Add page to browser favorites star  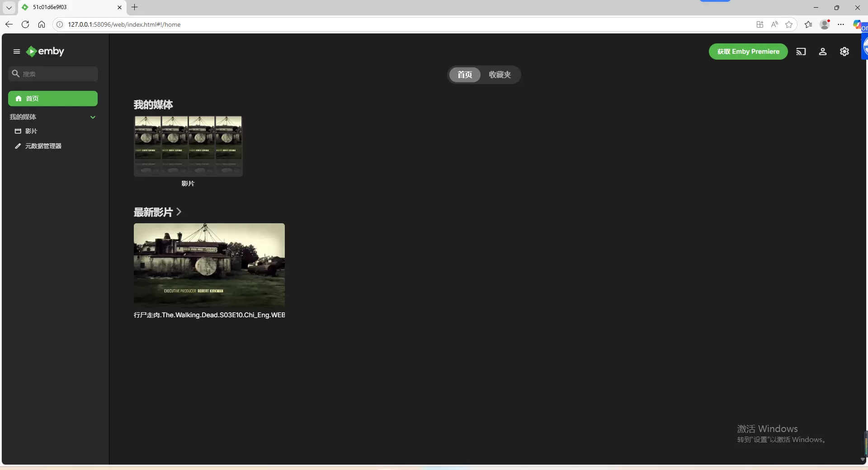tap(789, 24)
